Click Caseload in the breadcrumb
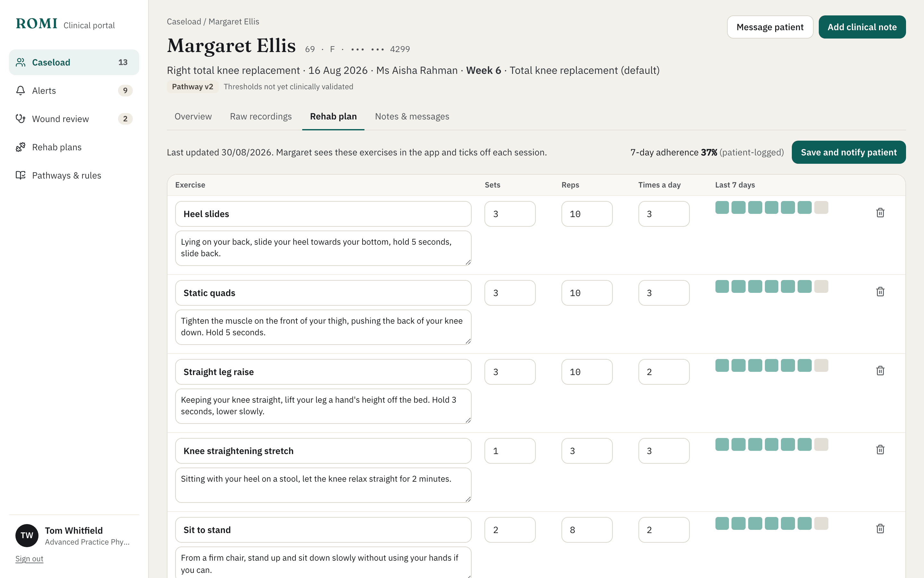The image size is (924, 578). [x=184, y=22]
